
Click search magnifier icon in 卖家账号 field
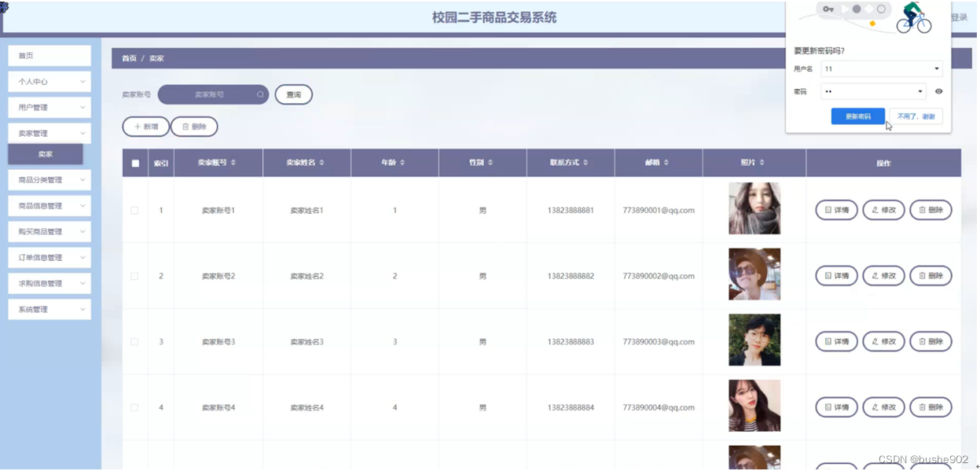260,95
